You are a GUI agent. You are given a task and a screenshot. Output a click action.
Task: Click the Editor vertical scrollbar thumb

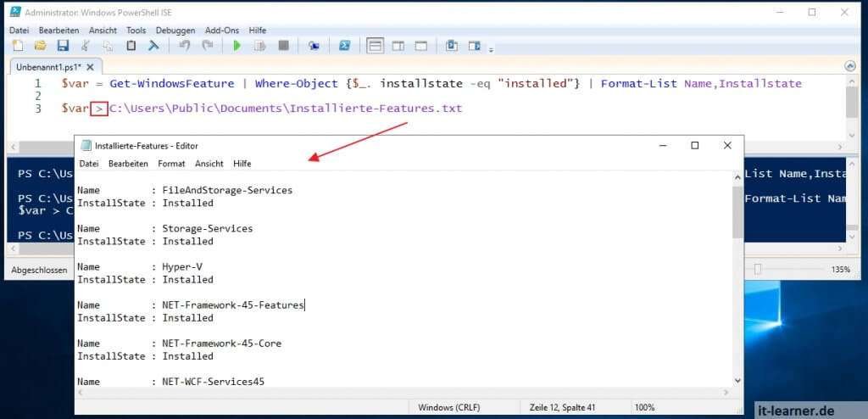click(x=737, y=212)
